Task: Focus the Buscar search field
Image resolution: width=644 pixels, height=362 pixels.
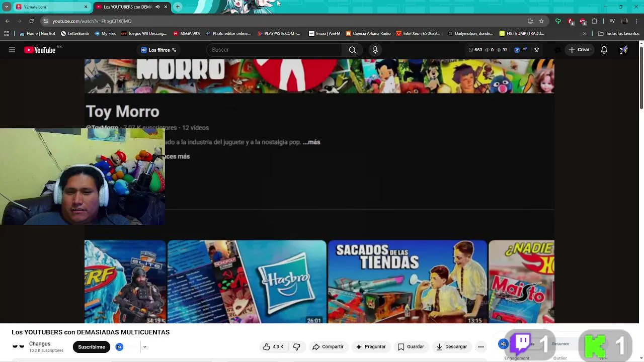Action: coord(274,50)
